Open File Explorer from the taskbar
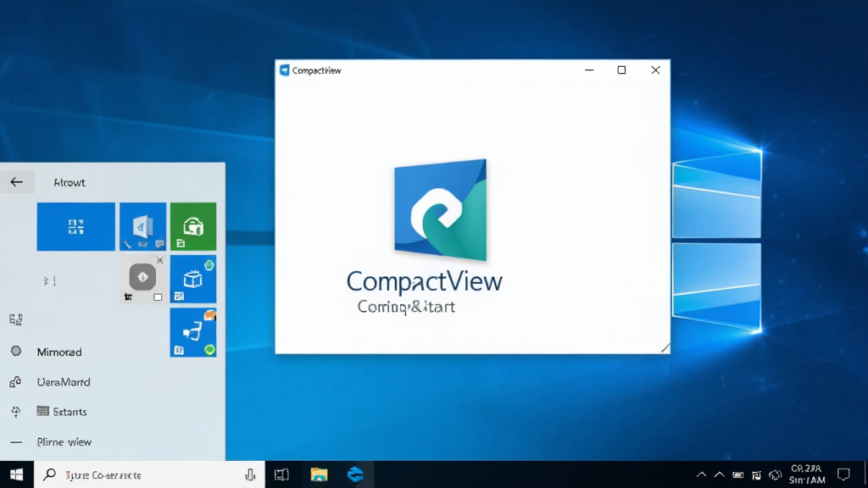 (x=319, y=474)
